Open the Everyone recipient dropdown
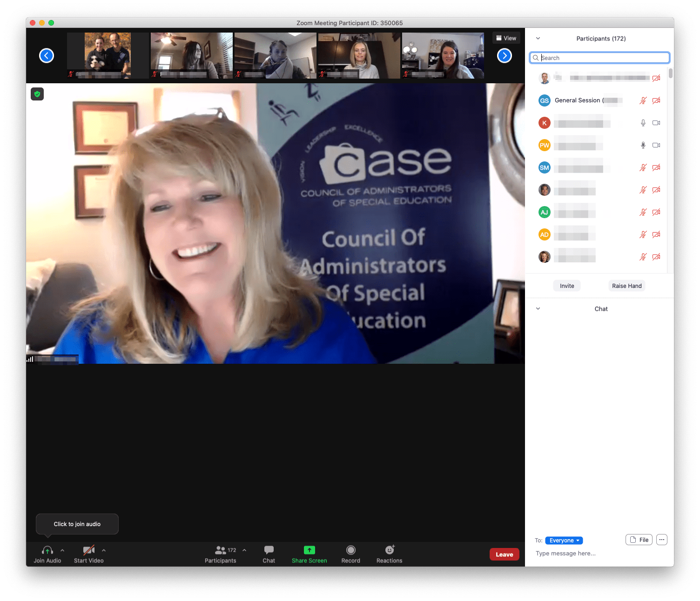 pos(564,541)
